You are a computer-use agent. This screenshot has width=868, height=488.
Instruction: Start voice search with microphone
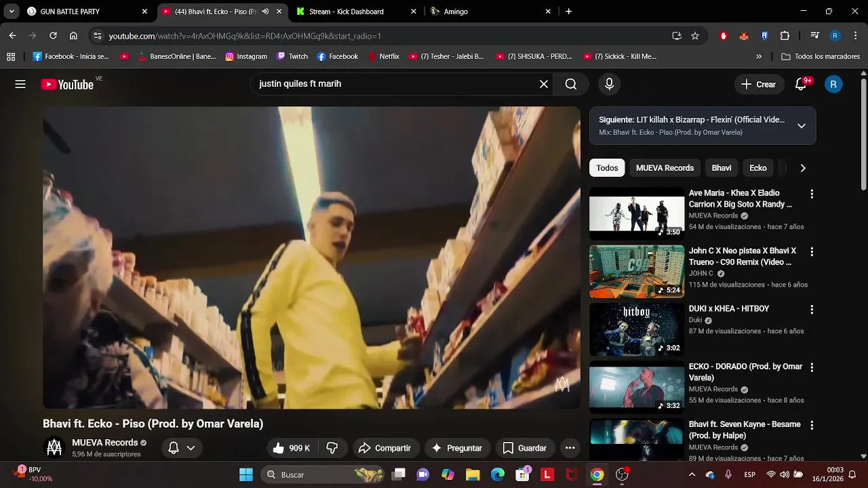click(x=609, y=84)
